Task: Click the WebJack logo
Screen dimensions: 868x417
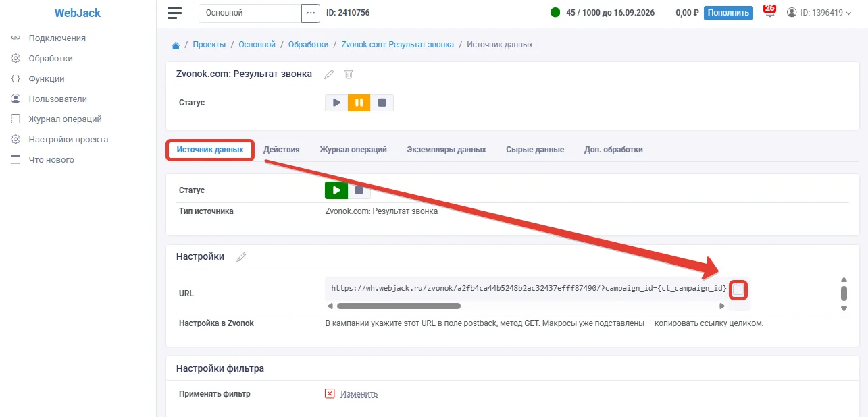Action: [x=78, y=13]
